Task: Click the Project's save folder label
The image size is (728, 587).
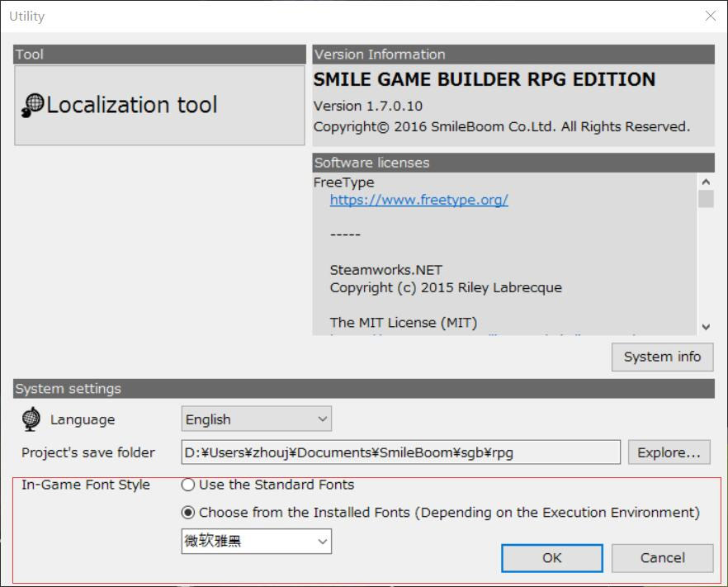Action: [87, 452]
